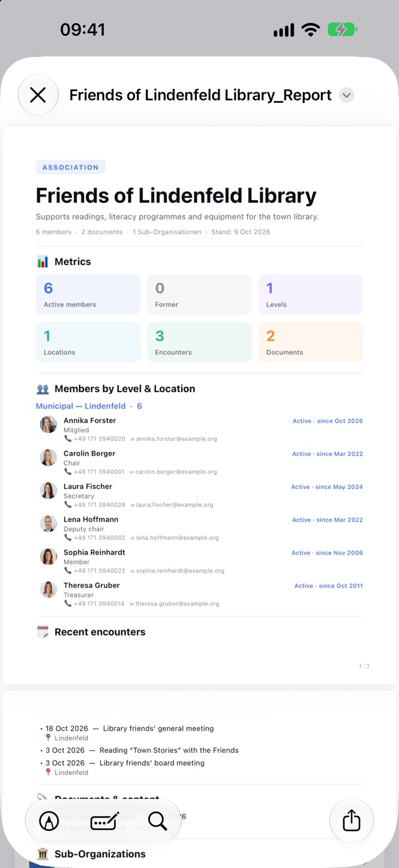Open the document title dropdown chevron
Viewport: 399px width, 868px height.
(346, 95)
